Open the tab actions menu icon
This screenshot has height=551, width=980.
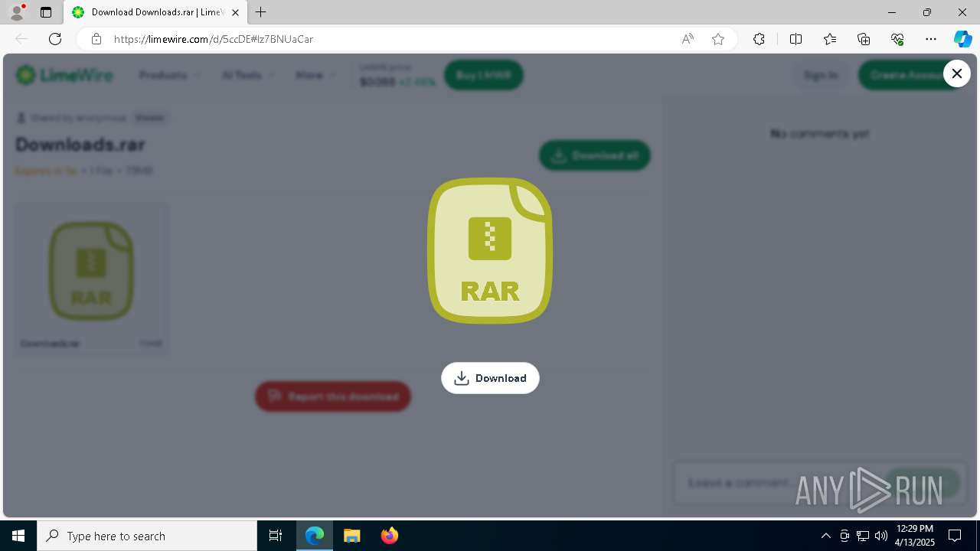[x=46, y=12]
